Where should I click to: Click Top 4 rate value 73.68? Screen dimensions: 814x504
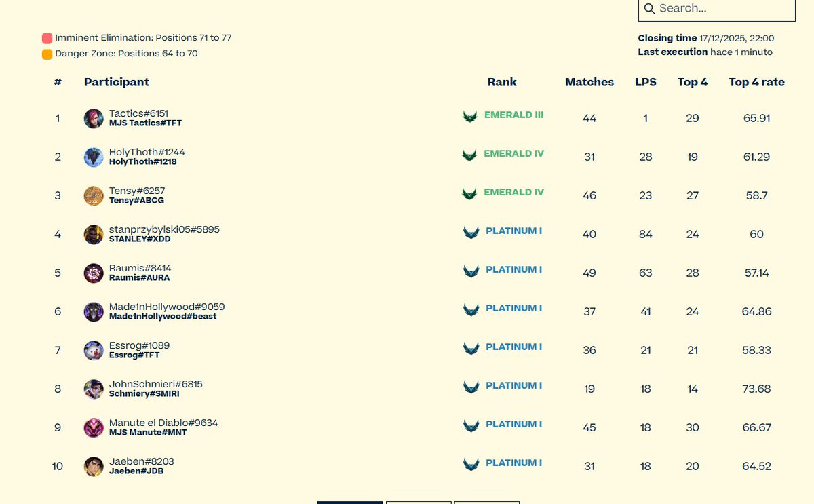(x=757, y=389)
